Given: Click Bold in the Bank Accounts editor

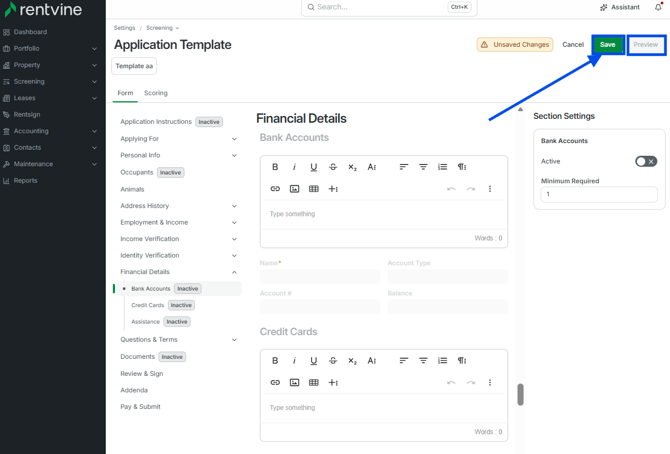Looking at the screenshot, I should [275, 167].
